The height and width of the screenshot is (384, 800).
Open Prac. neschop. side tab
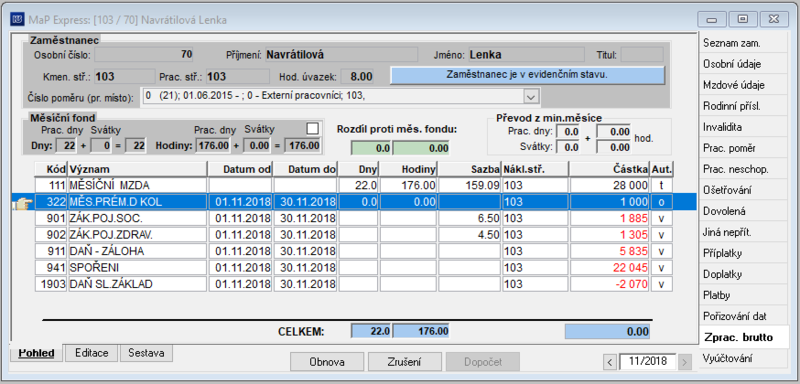click(x=743, y=169)
